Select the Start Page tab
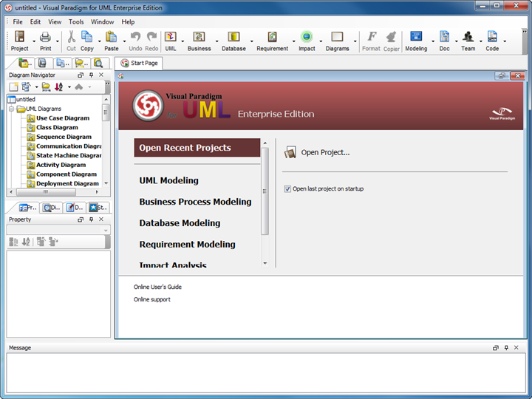532x399 pixels. (x=139, y=63)
